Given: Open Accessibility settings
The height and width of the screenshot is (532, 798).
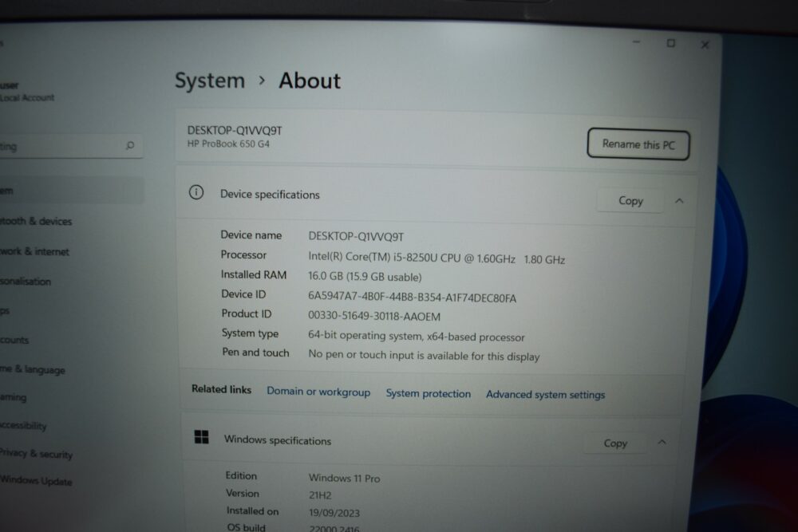Looking at the screenshot, I should click(x=23, y=426).
